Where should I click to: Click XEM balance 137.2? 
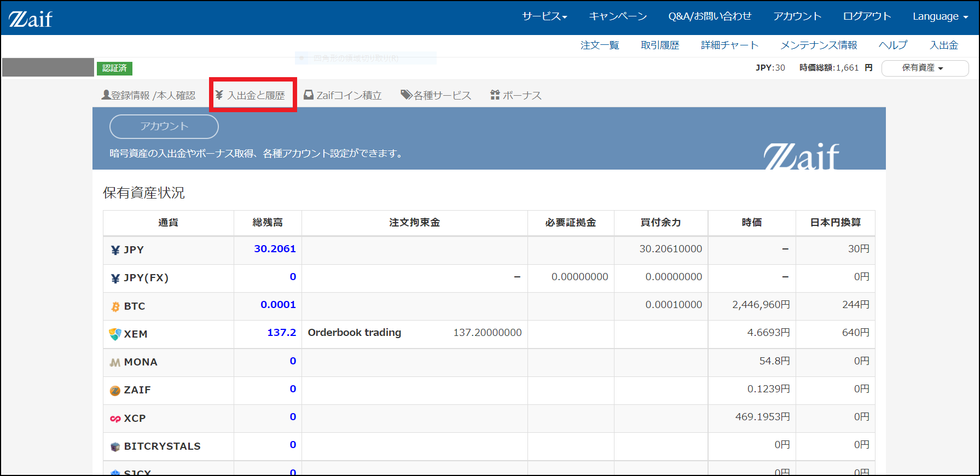pyautogui.click(x=281, y=333)
